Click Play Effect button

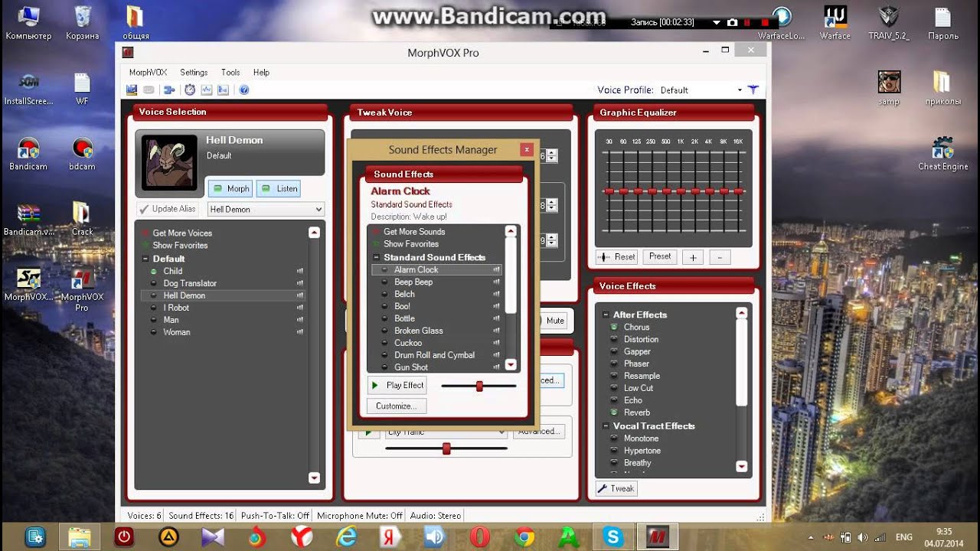tap(397, 385)
